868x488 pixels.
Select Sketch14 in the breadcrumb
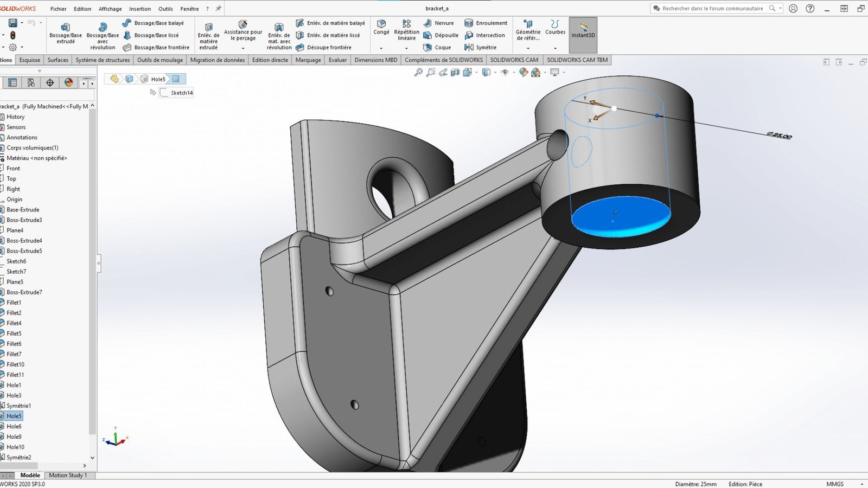click(177, 93)
